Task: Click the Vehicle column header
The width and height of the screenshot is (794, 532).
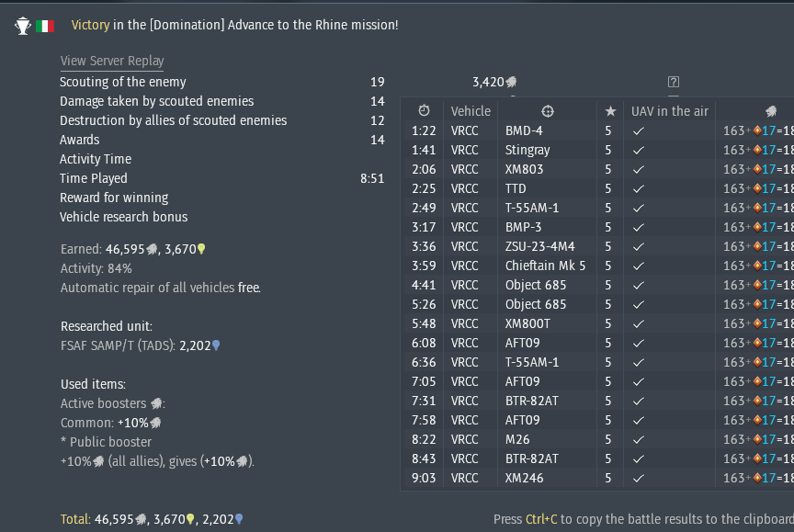Action: [471, 111]
